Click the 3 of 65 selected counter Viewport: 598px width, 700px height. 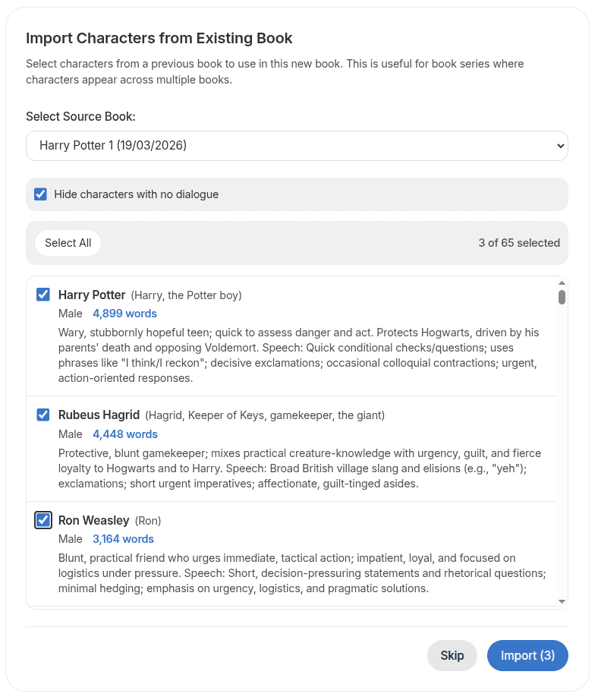(x=519, y=243)
